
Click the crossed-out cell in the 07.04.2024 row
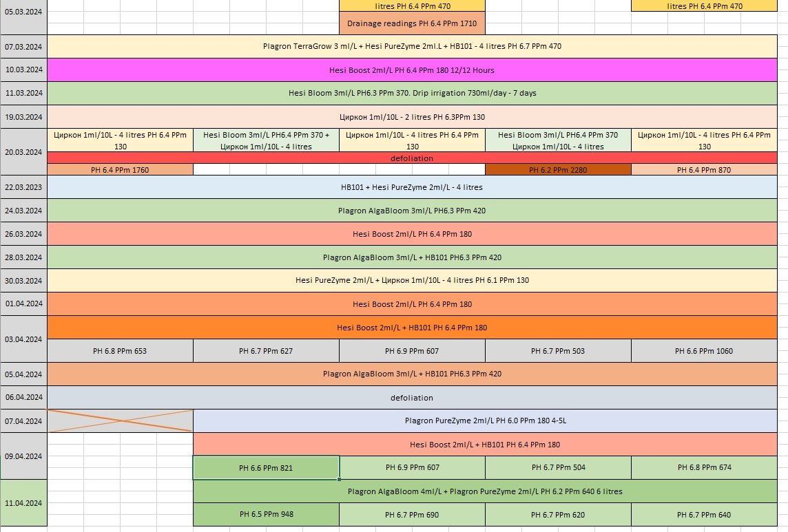pyautogui.click(x=120, y=421)
